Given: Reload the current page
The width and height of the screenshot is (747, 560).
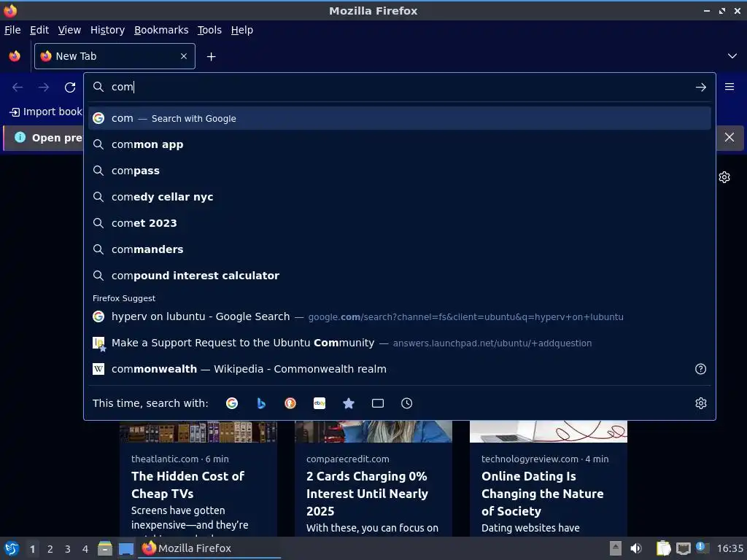Looking at the screenshot, I should click(x=70, y=87).
